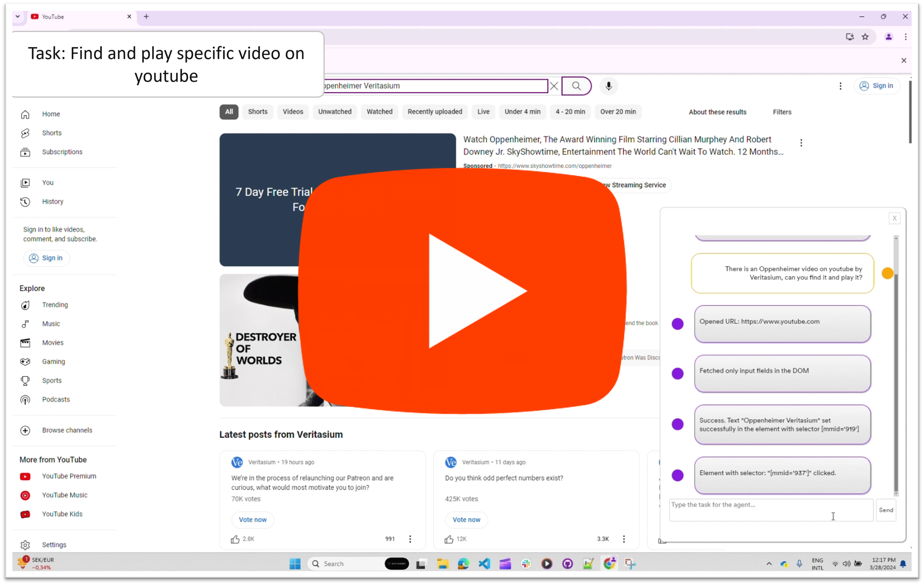Toggle the Watched filter chip
The height and width of the screenshot is (585, 924).
click(x=379, y=111)
